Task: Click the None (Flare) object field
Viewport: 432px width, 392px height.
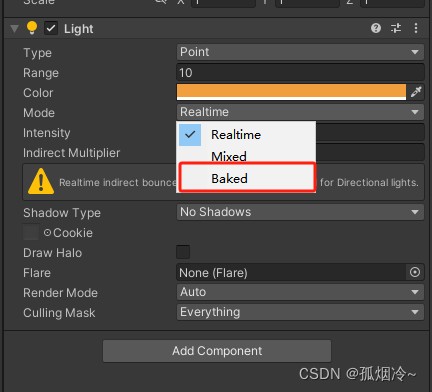Action: 291,272
